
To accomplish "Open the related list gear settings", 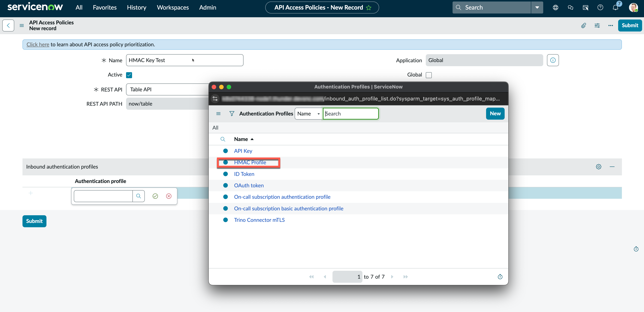I will [x=598, y=167].
